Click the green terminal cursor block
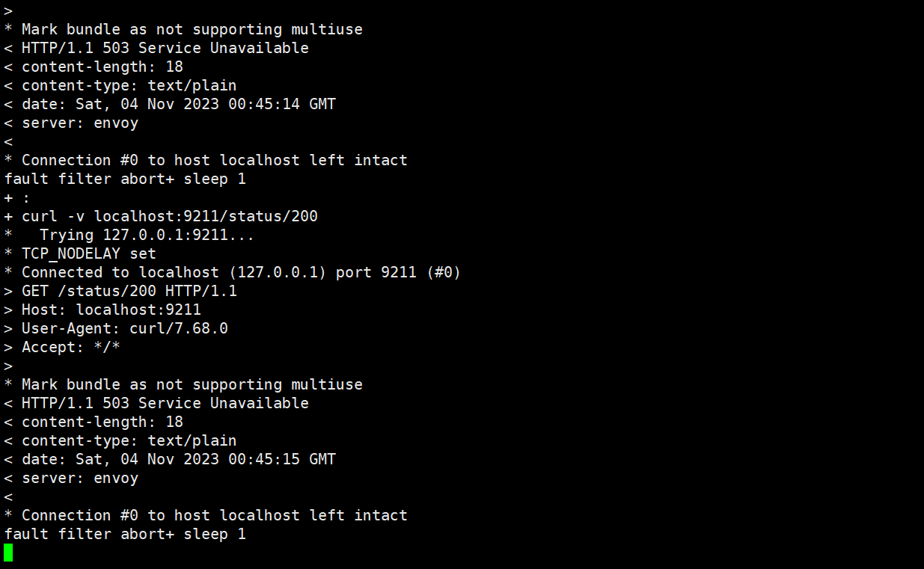 pos(8,553)
